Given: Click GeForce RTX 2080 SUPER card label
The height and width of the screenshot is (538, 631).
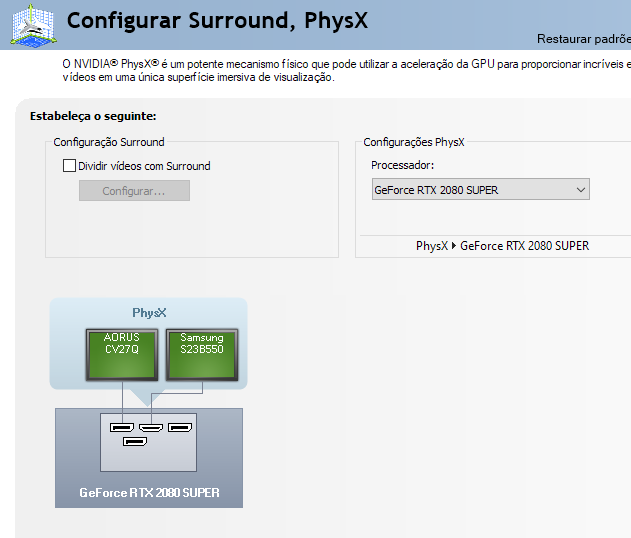Looking at the screenshot, I should [x=149, y=493].
